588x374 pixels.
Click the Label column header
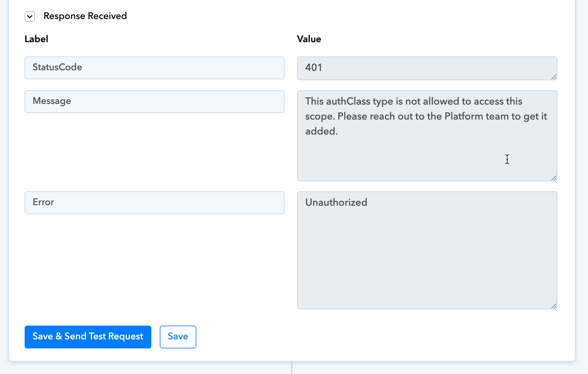[x=36, y=39]
